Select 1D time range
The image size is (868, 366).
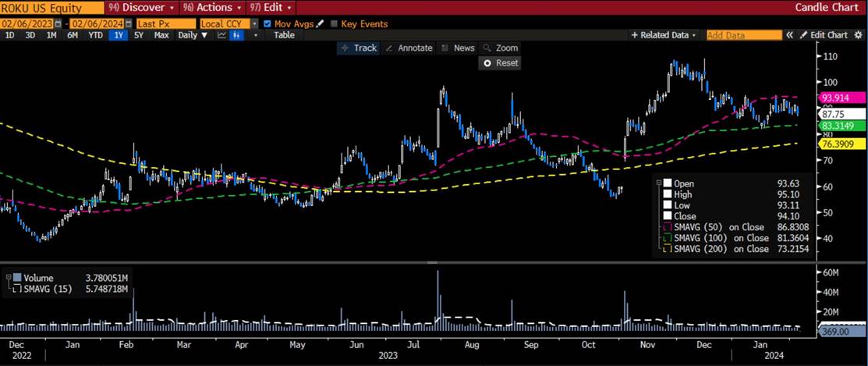[x=10, y=35]
